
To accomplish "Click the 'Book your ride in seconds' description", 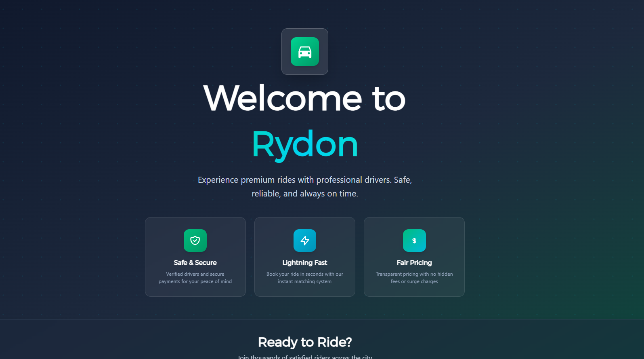I will [305, 278].
